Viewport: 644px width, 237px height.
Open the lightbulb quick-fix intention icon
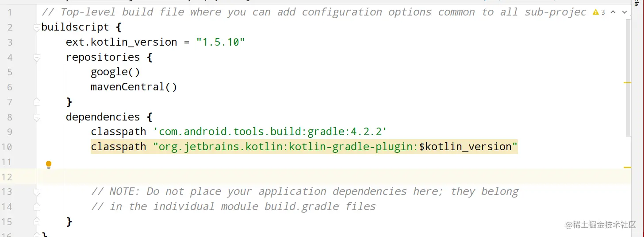point(49,165)
